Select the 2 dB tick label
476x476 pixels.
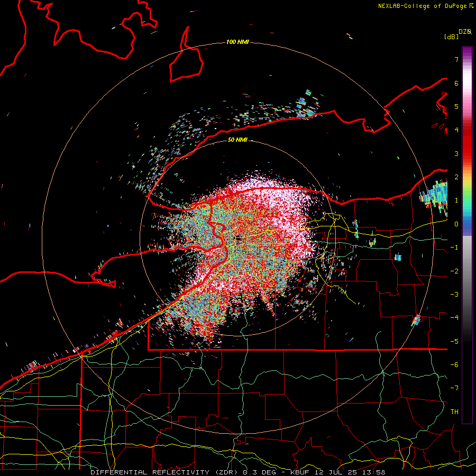click(x=456, y=177)
